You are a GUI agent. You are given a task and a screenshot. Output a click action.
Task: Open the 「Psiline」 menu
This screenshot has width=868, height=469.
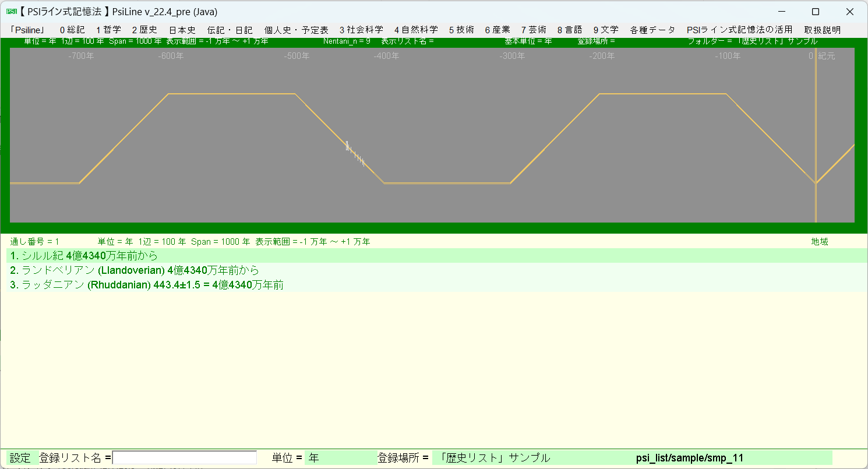tap(28, 30)
